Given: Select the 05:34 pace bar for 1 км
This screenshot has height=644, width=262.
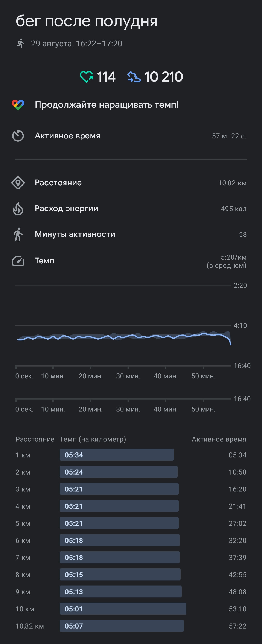Looking at the screenshot, I should (117, 455).
